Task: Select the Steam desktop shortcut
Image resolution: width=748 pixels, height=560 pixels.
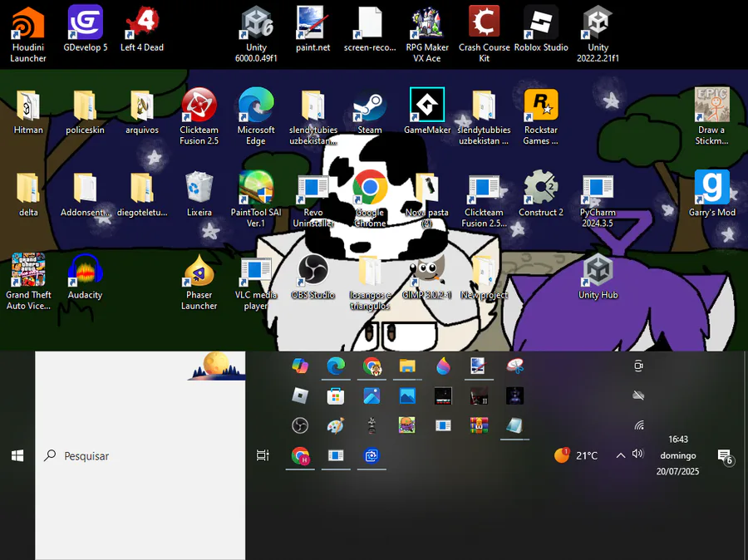Action: click(370, 112)
